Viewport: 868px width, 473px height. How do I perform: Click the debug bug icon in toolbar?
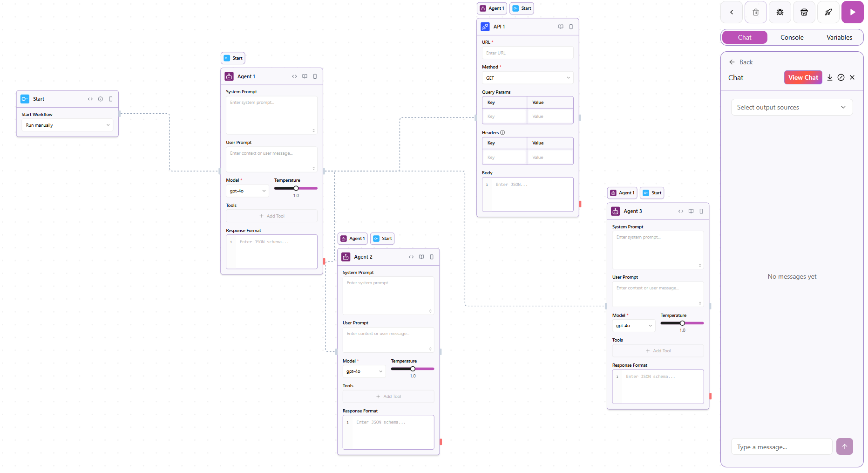pyautogui.click(x=780, y=12)
